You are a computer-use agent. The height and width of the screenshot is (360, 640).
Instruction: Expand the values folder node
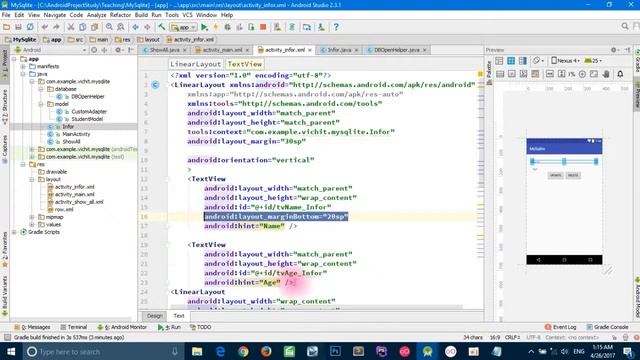tap(32, 224)
